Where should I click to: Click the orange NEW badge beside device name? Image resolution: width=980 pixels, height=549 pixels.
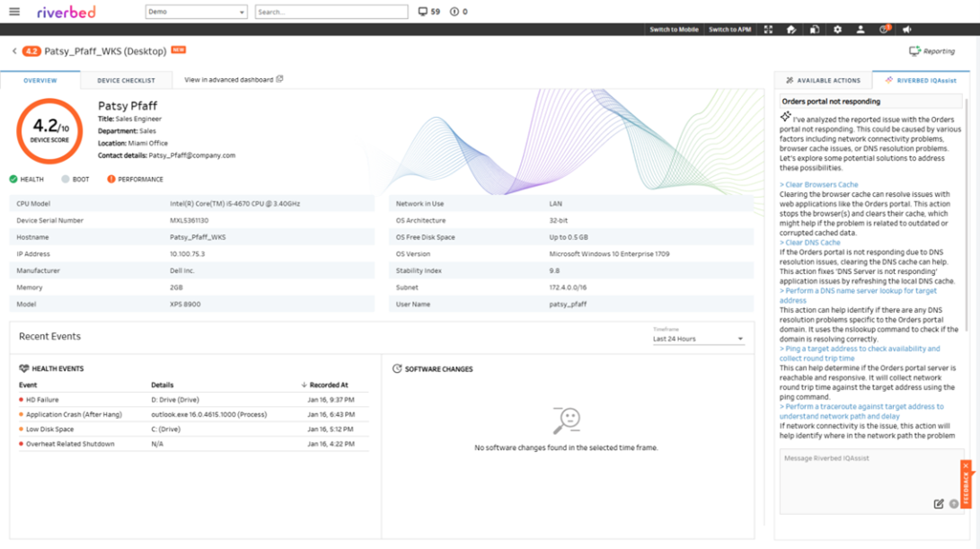coord(179,50)
